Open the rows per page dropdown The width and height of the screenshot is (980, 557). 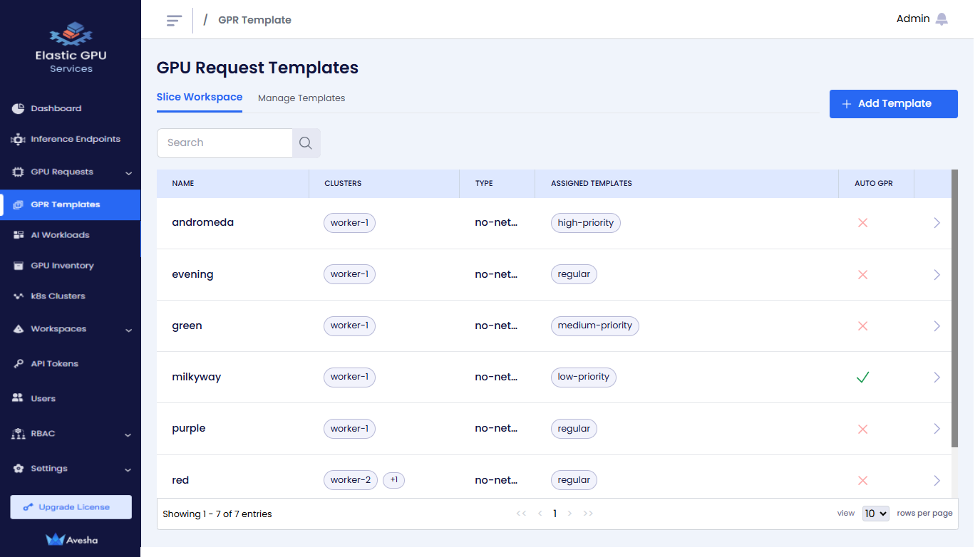point(875,514)
